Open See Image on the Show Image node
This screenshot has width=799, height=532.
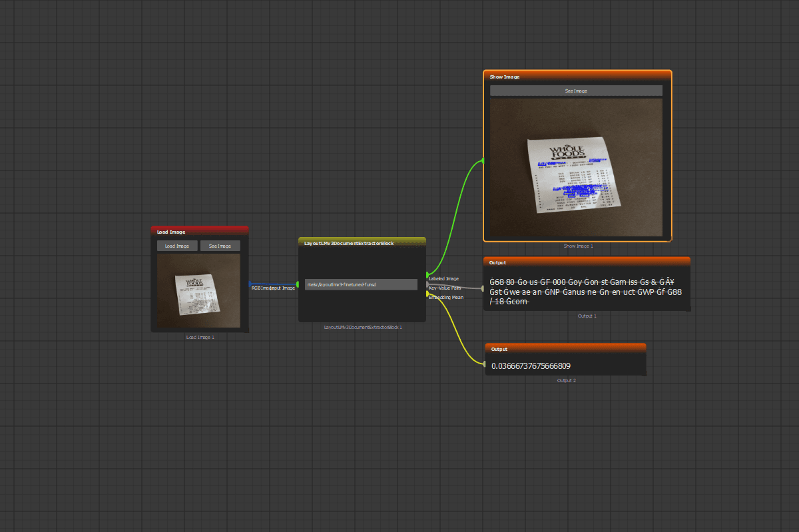pyautogui.click(x=577, y=90)
